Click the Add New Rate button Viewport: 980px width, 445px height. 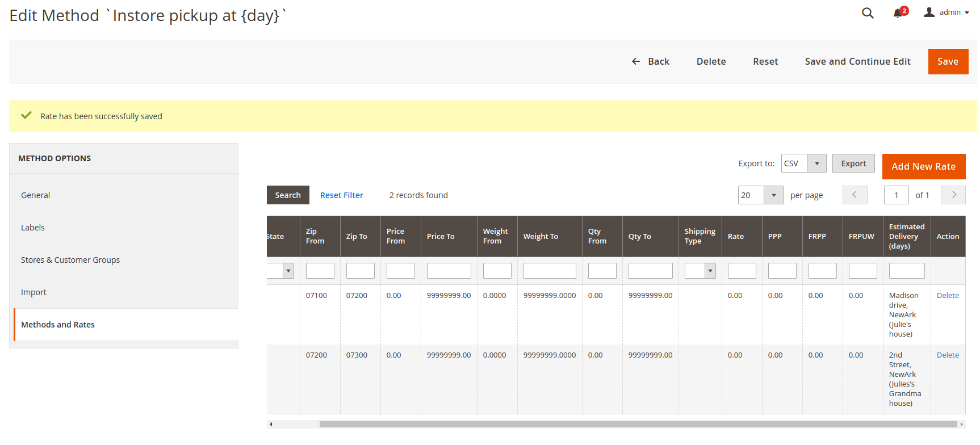[923, 166]
